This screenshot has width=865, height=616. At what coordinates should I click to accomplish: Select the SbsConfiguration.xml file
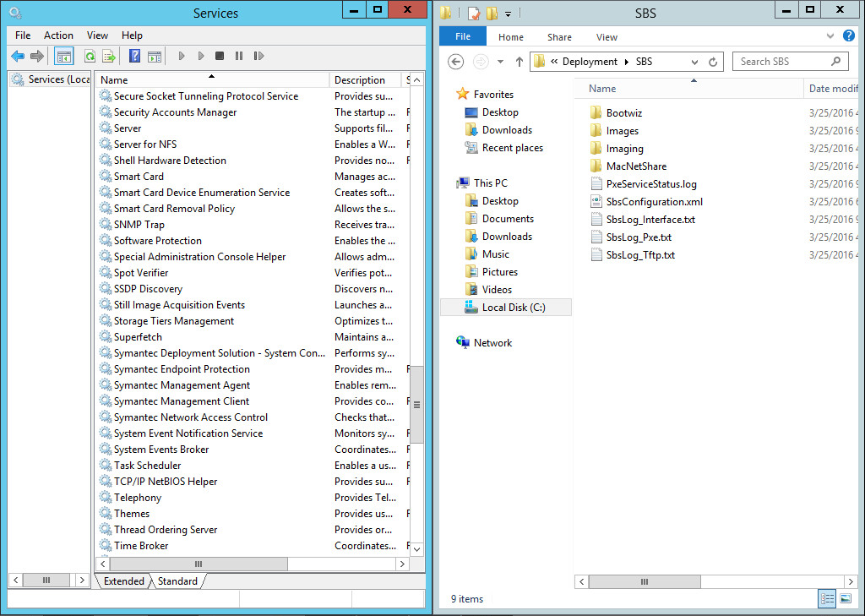tap(654, 202)
